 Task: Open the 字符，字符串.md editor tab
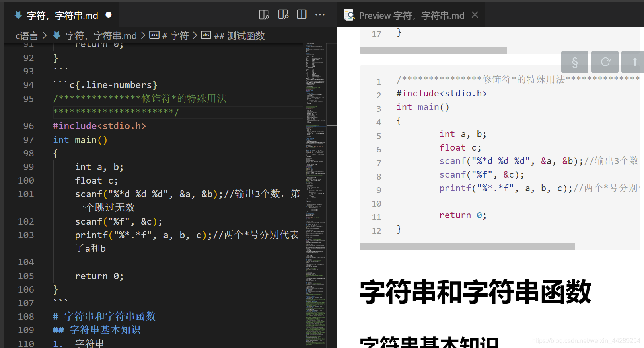(62, 16)
